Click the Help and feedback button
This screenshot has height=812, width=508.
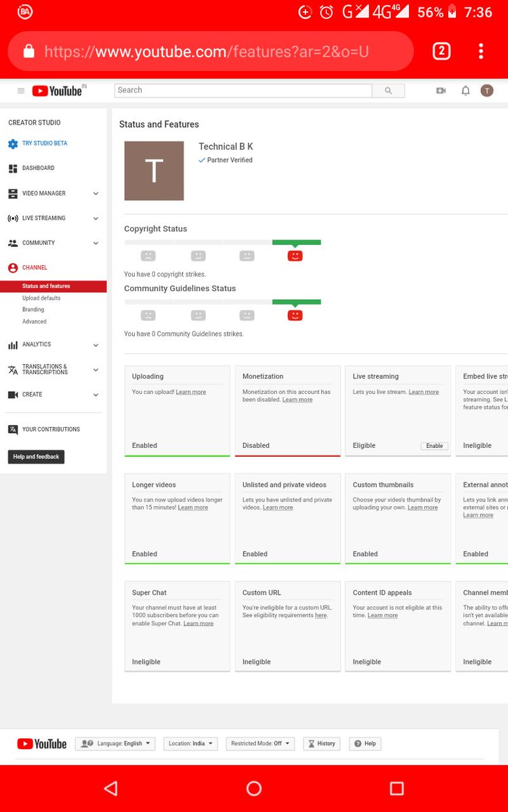36,457
